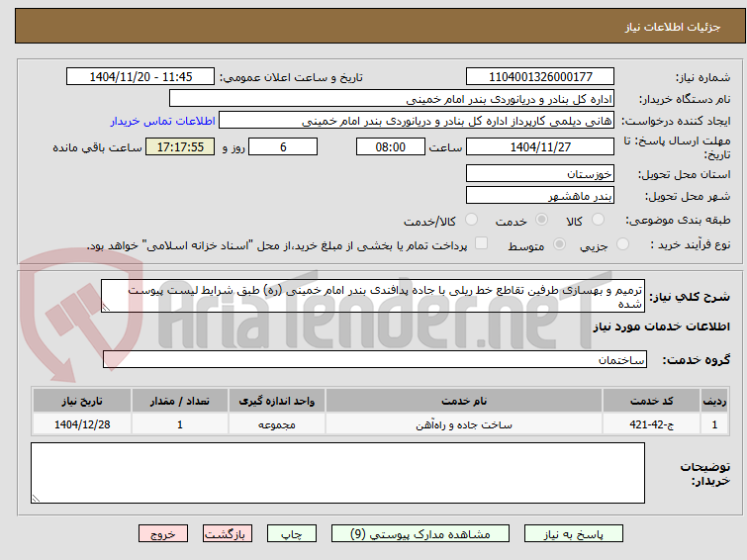
Task: Click the city field بندر ماهشهر
Action: [540, 195]
